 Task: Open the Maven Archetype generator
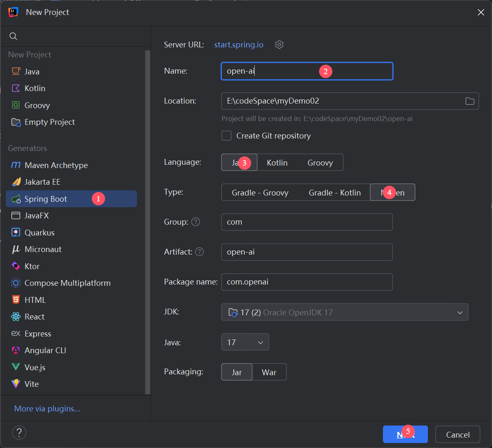56,165
